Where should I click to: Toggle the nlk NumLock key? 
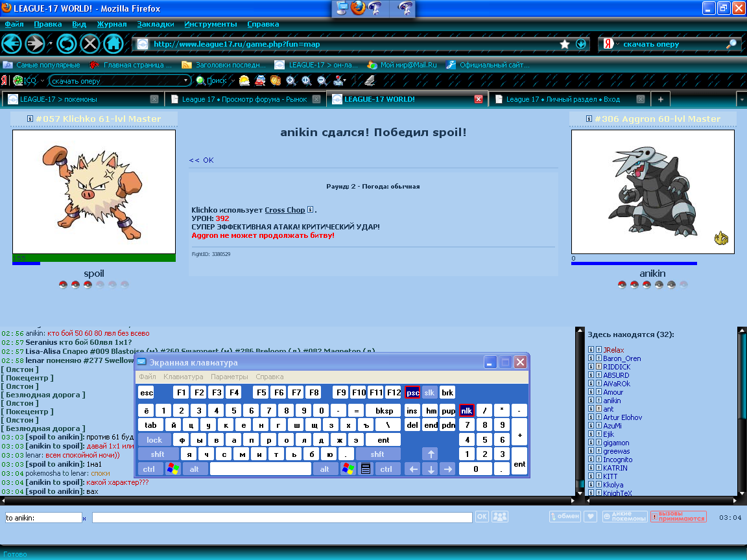tap(466, 410)
